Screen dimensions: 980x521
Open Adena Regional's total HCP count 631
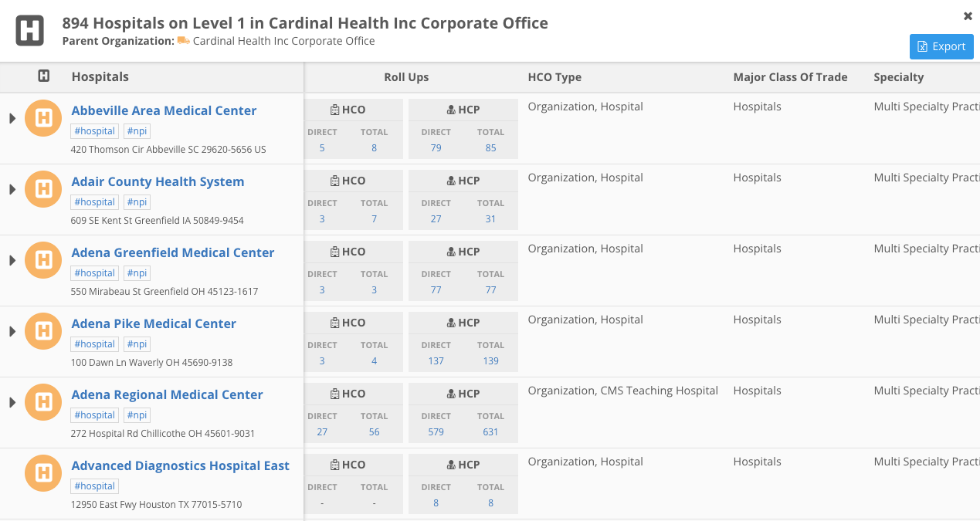490,432
